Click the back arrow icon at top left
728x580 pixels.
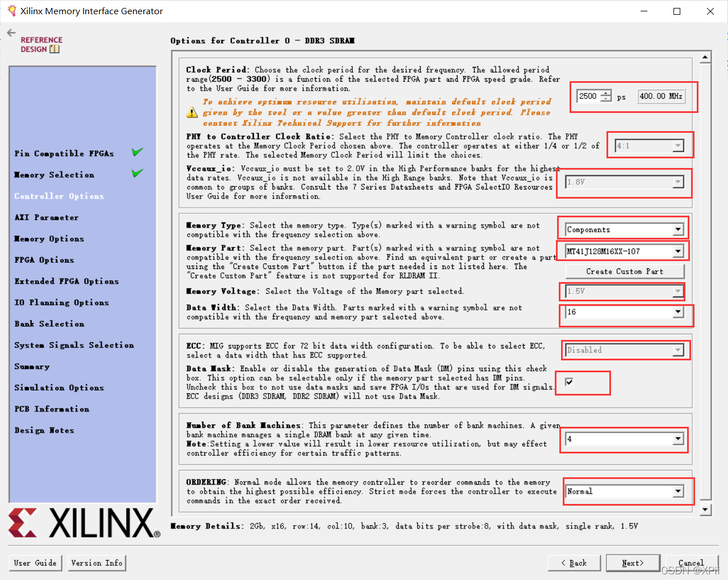click(11, 33)
